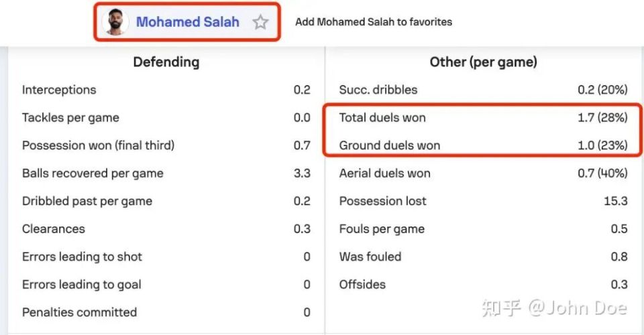Click 'Add Mohamed Salah to favorites' text
Image resolution: width=644 pixels, height=335 pixels.
click(x=374, y=21)
